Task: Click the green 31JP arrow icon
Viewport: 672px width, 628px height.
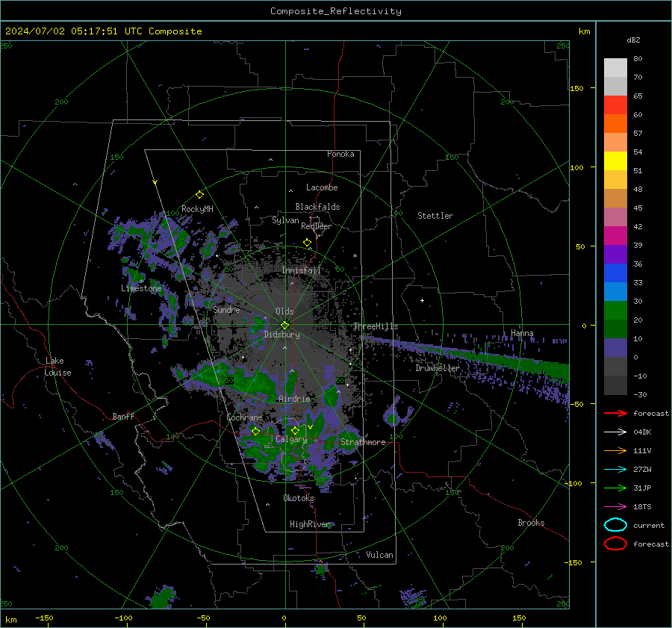Action: point(615,488)
